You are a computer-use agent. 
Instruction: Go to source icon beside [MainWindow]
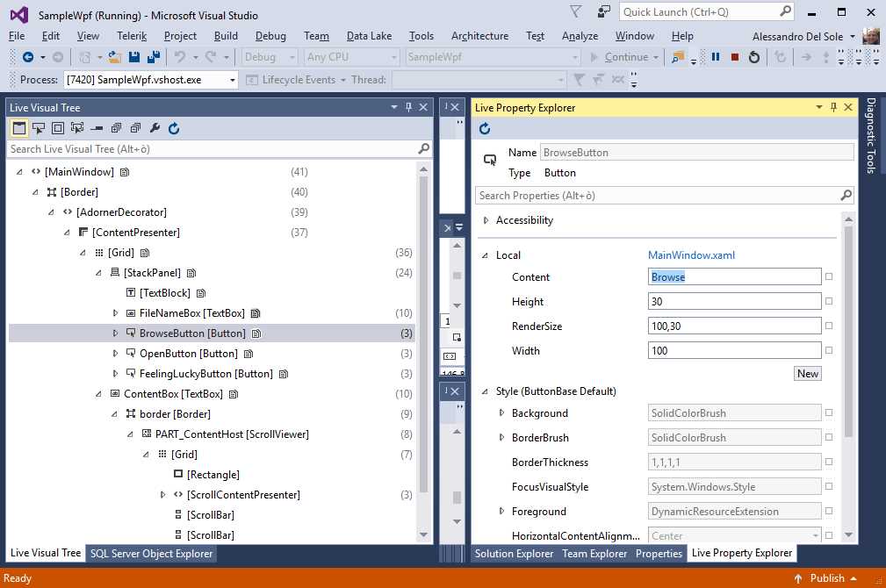point(125,172)
